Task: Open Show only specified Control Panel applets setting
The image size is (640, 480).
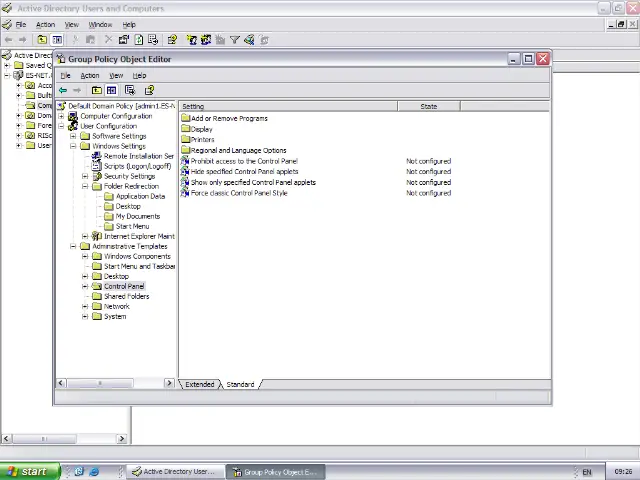Action: coord(253,182)
